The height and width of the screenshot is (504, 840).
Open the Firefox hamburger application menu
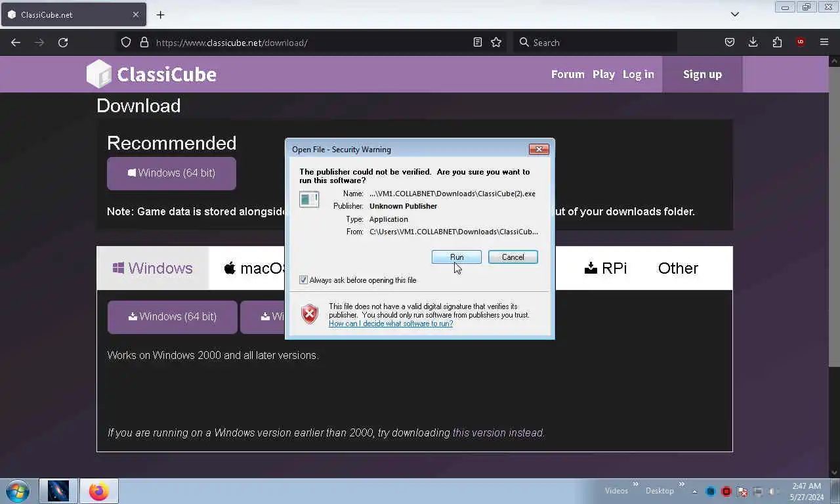824,42
